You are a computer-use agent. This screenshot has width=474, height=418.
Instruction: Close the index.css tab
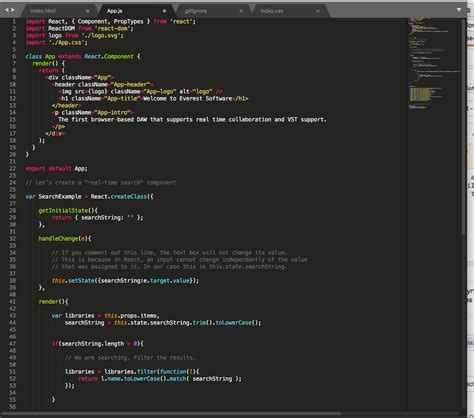click(x=318, y=11)
